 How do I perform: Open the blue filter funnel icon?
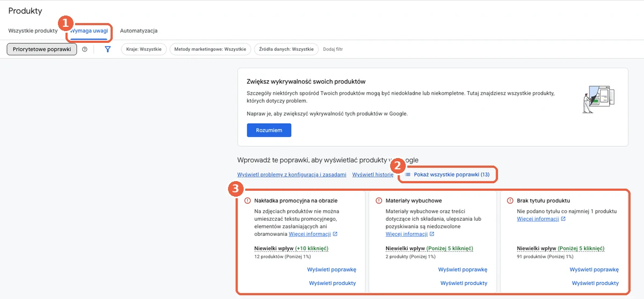(x=107, y=49)
